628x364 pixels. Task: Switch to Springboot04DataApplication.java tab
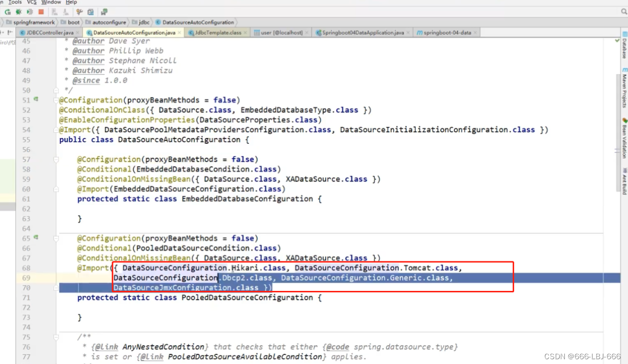tap(363, 32)
